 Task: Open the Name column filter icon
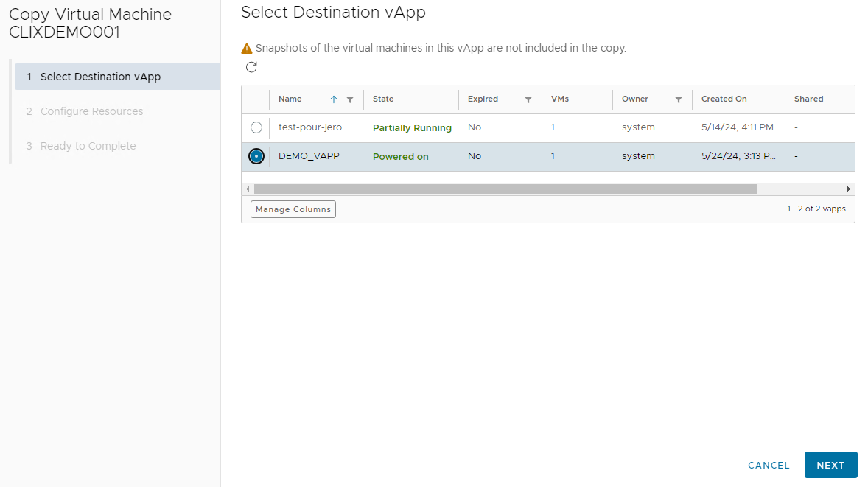pos(350,99)
